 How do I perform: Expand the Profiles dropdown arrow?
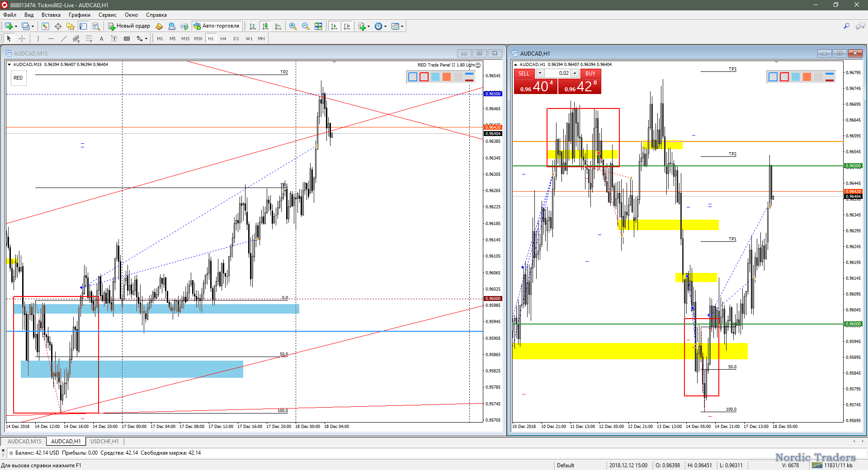(x=33, y=26)
